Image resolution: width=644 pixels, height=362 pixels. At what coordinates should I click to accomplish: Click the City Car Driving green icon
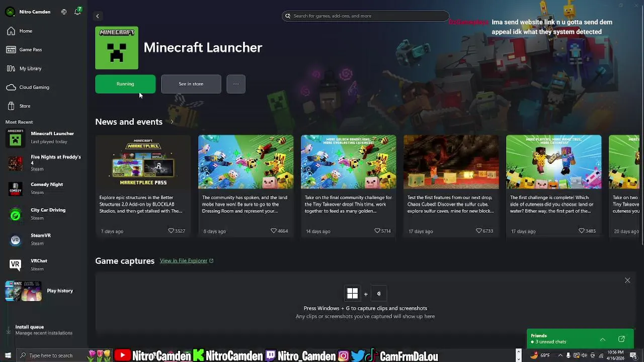coord(15,215)
